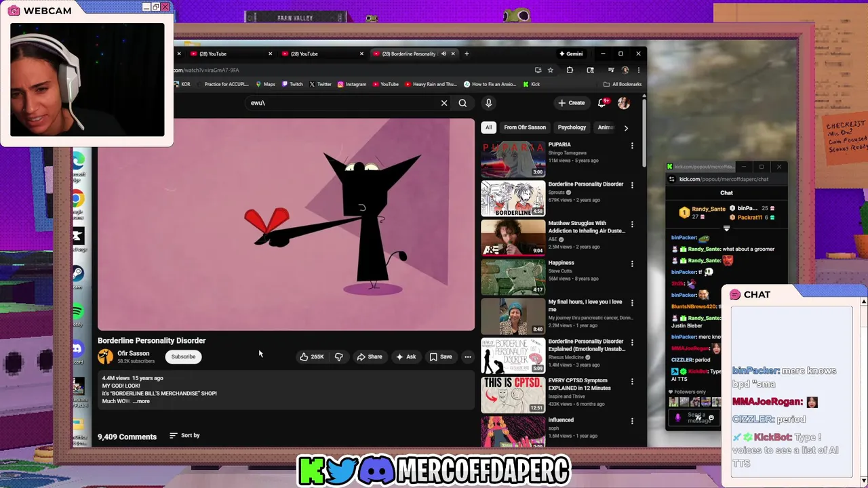The width and height of the screenshot is (868, 488).
Task: Open YouTube notifications bell
Action: pyautogui.click(x=601, y=103)
